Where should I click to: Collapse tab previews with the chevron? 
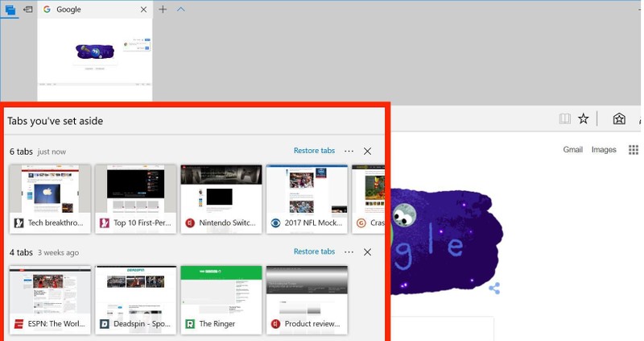pos(180,10)
